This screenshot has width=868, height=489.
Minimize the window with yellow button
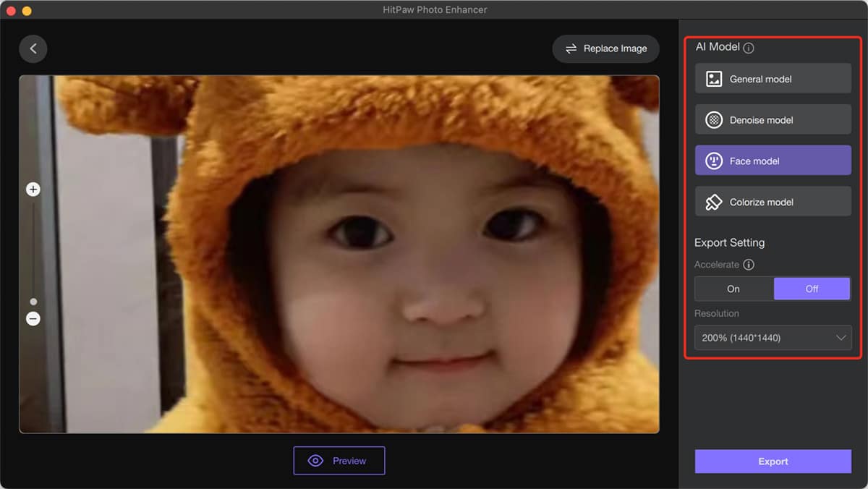click(x=27, y=11)
